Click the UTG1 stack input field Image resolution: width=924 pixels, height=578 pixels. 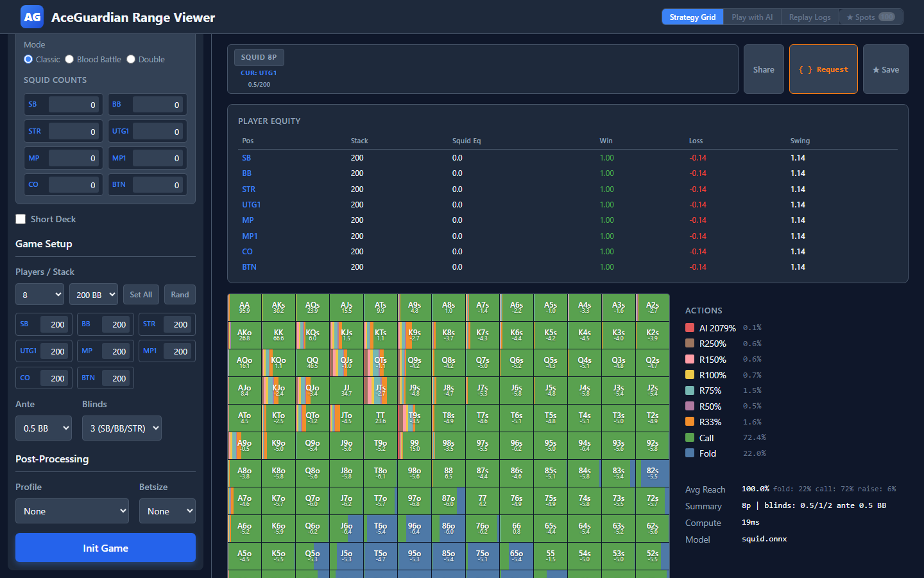pyautogui.click(x=54, y=351)
